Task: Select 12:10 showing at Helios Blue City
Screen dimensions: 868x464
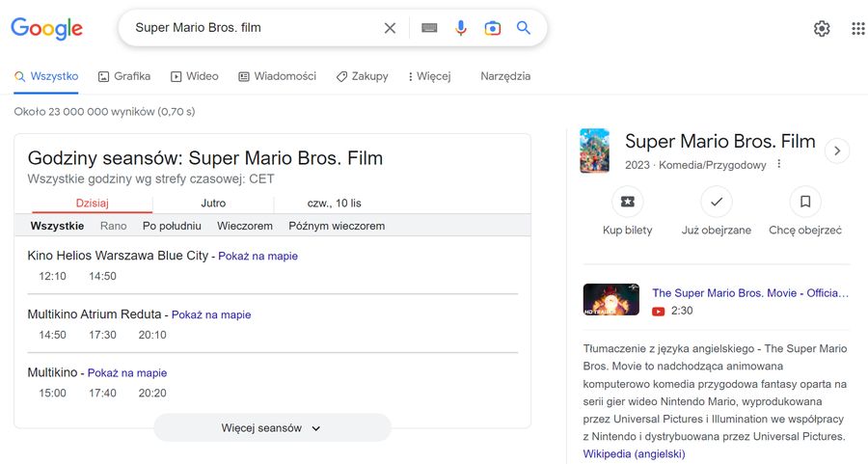Action: (53, 276)
